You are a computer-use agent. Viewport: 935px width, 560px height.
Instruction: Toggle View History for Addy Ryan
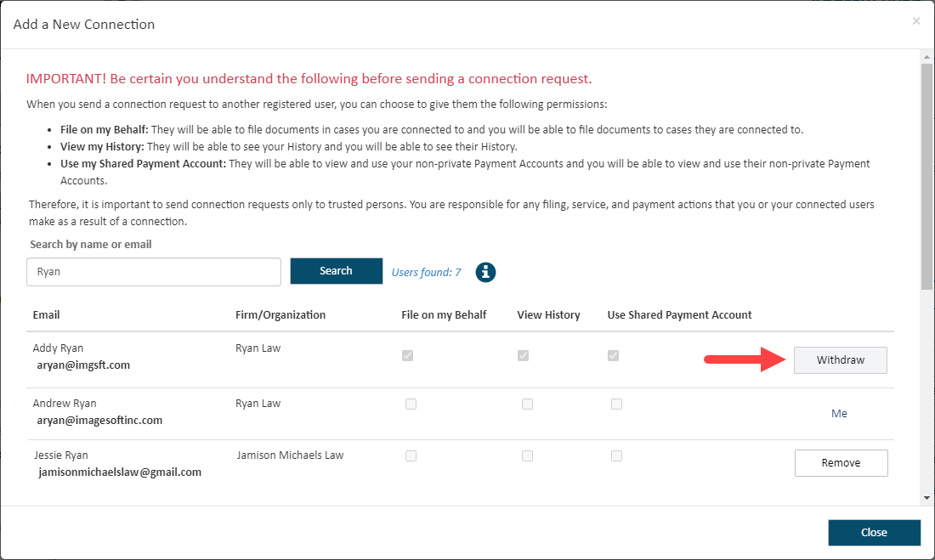(x=523, y=355)
